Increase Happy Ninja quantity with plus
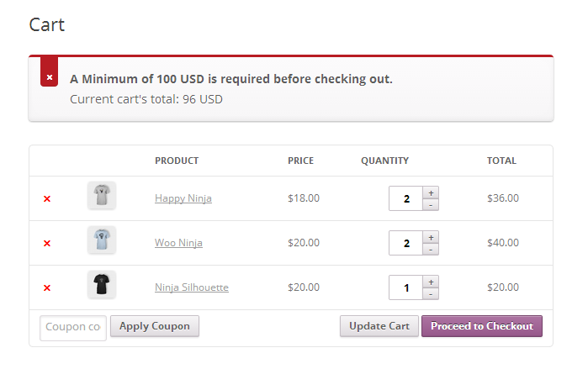Image resolution: width=588 pixels, height=369 pixels. (431, 192)
